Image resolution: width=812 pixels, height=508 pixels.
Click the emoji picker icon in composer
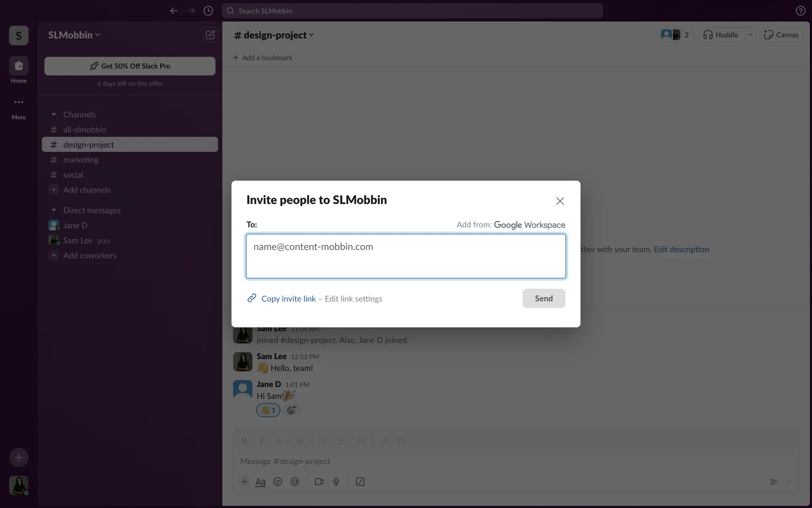pyautogui.click(x=277, y=482)
